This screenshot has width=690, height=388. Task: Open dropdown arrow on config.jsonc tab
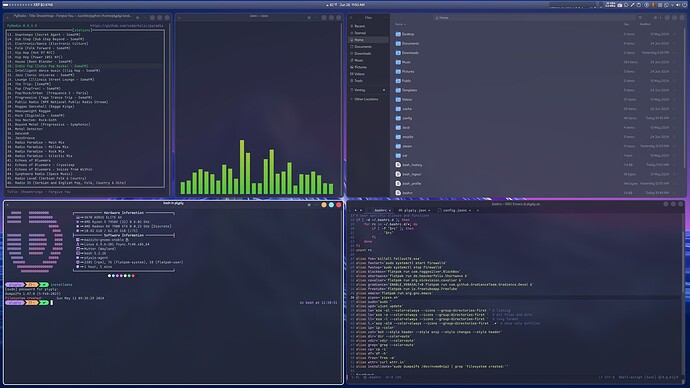[x=470, y=211]
